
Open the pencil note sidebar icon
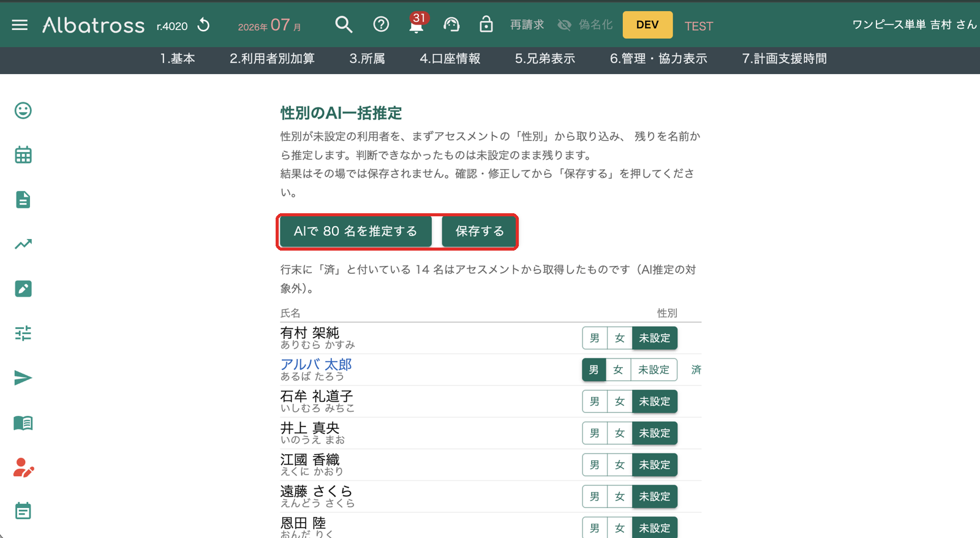(23, 289)
